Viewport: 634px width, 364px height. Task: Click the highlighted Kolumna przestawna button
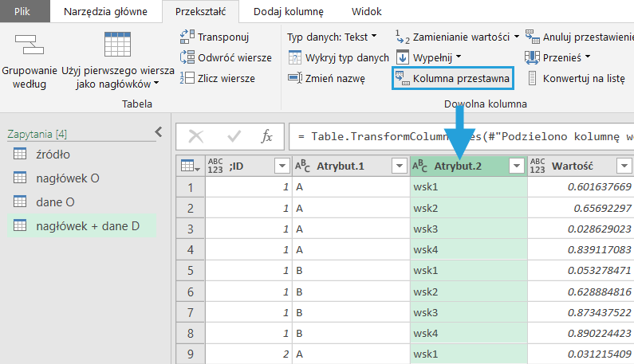452,79
